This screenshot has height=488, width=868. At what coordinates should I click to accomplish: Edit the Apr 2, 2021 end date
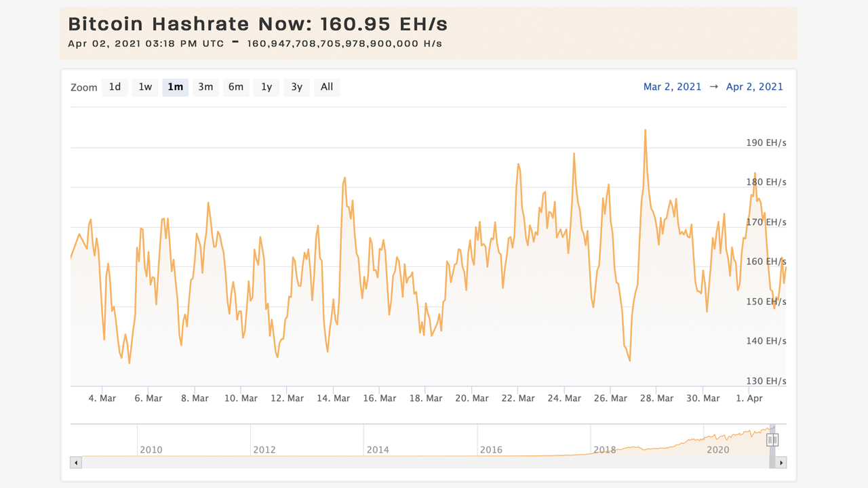[754, 87]
